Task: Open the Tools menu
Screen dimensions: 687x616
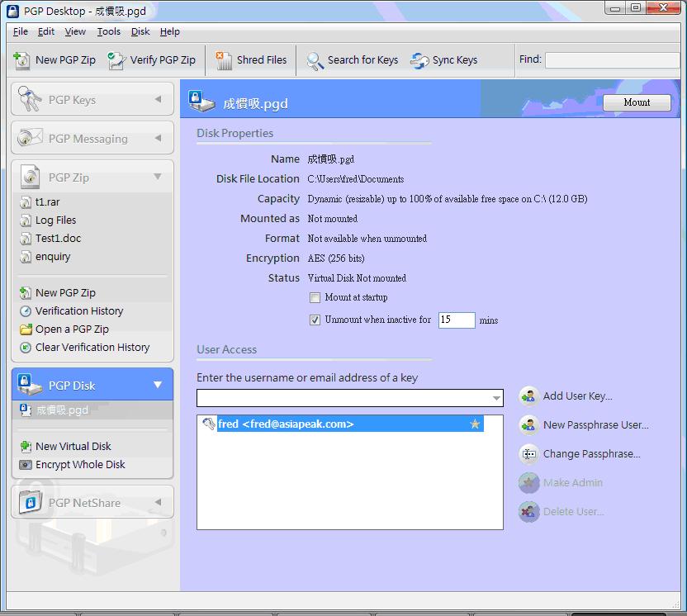Action: 108,31
